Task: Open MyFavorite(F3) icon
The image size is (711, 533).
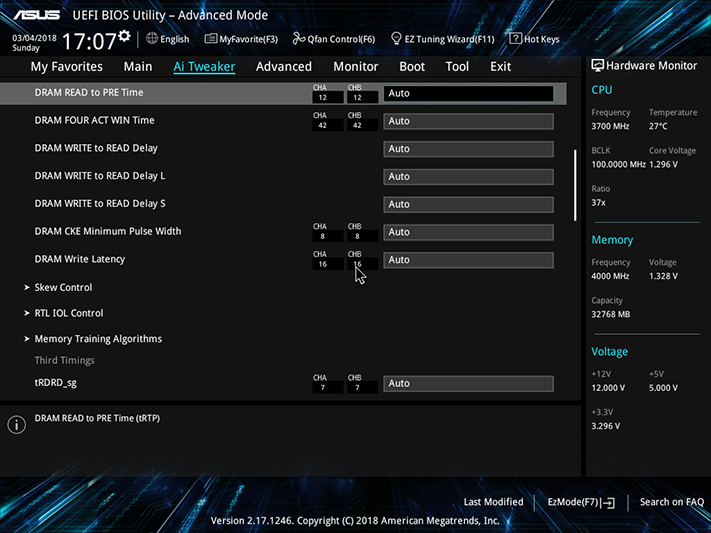Action: click(210, 39)
